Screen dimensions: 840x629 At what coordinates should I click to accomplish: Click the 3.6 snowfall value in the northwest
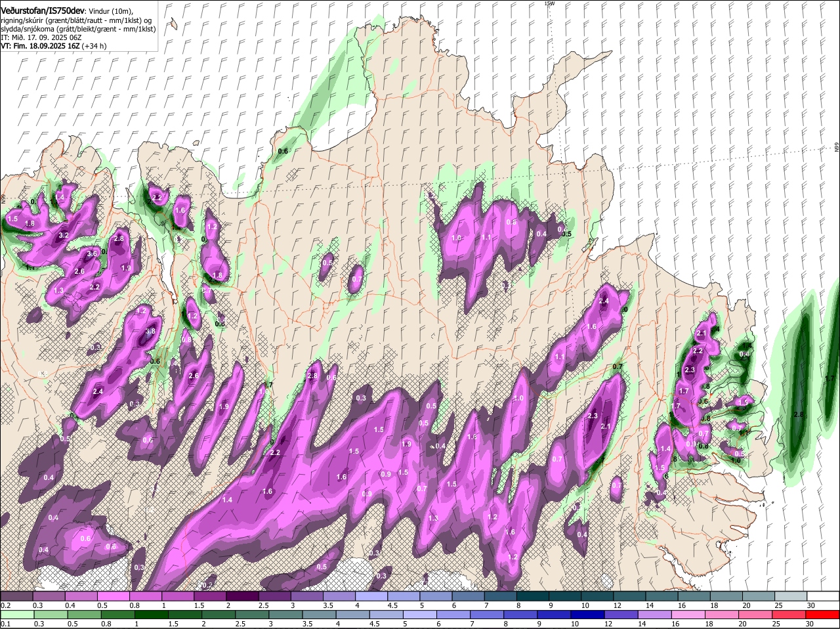92,253
